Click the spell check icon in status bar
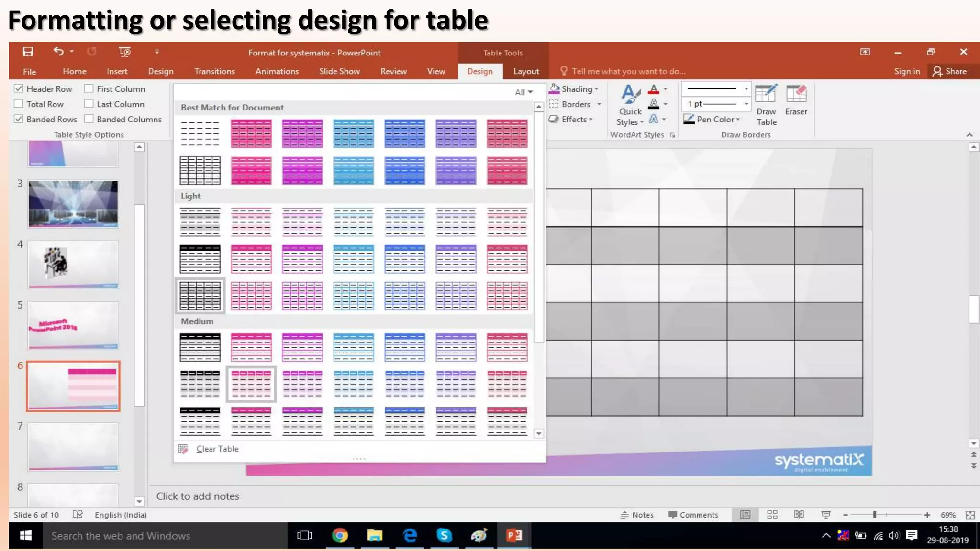 (78, 515)
